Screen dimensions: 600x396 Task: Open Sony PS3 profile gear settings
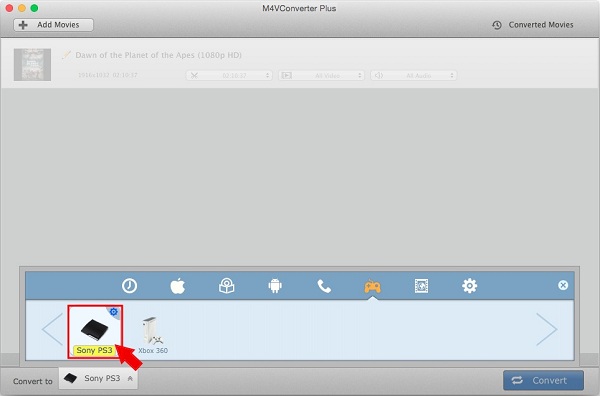tap(114, 312)
